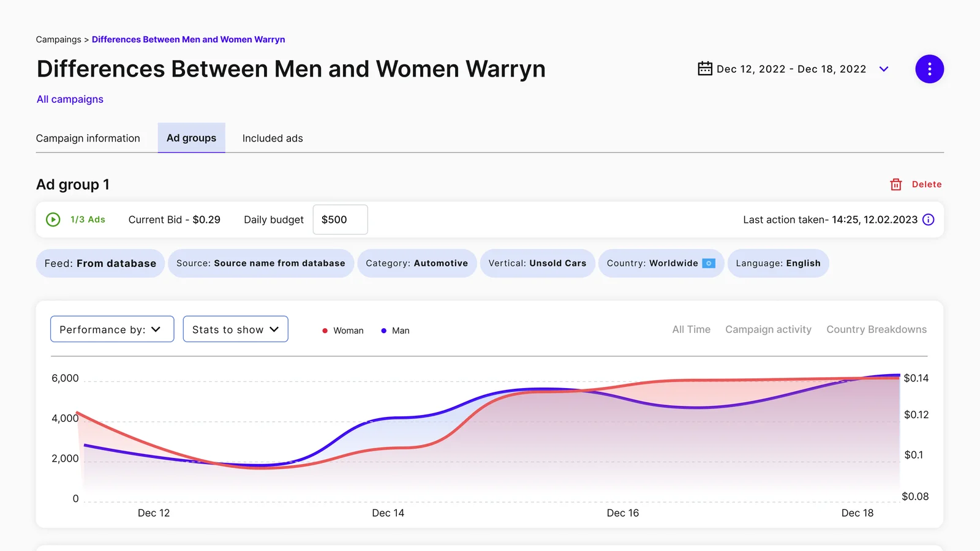Select the All Time chart view
This screenshot has width=980, height=551.
(x=692, y=329)
